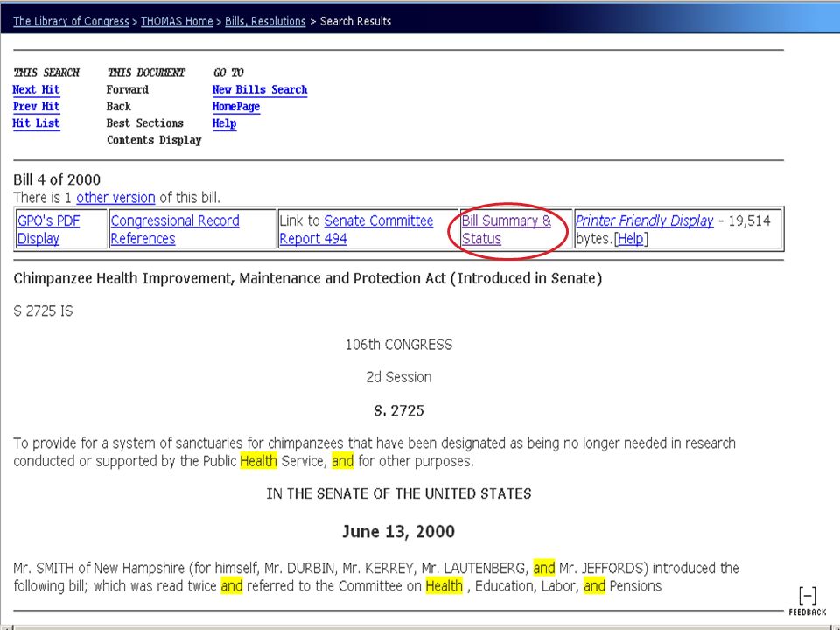
Task: View the other version of this bill
Action: click(115, 198)
